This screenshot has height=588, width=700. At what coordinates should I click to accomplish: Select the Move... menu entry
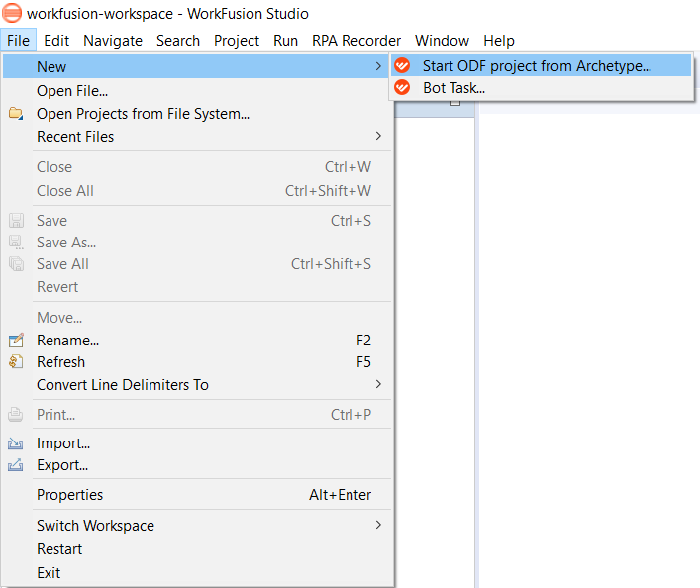tap(196, 318)
